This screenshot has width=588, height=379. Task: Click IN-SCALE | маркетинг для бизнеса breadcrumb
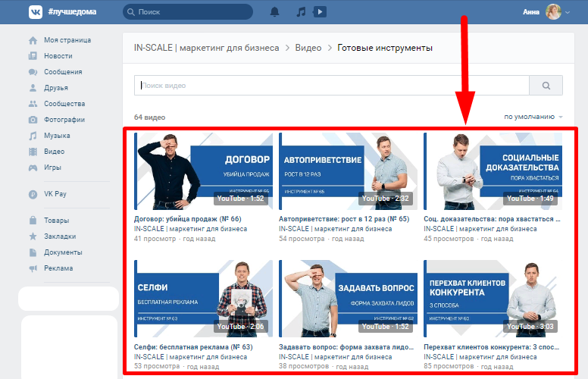(x=207, y=48)
